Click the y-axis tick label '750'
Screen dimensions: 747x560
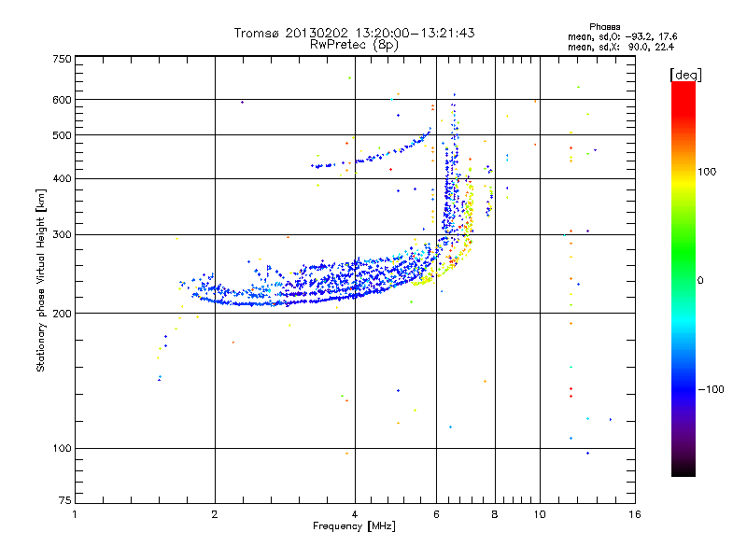63,59
